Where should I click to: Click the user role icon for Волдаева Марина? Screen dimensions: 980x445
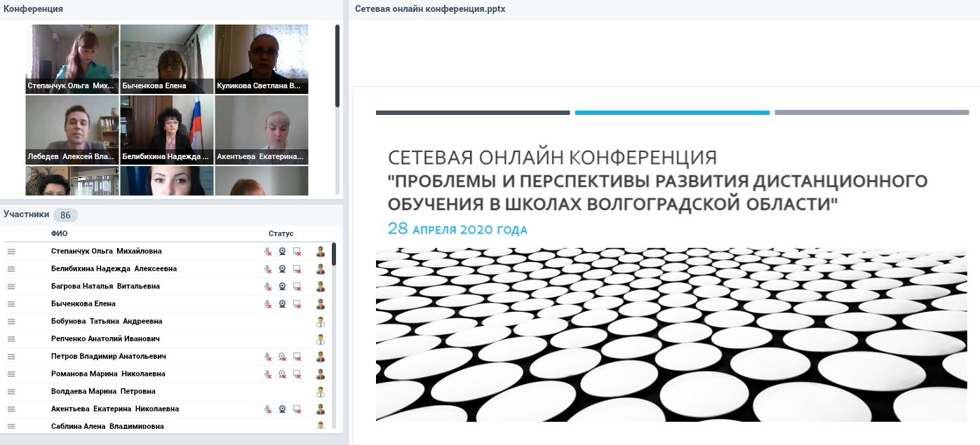321,392
